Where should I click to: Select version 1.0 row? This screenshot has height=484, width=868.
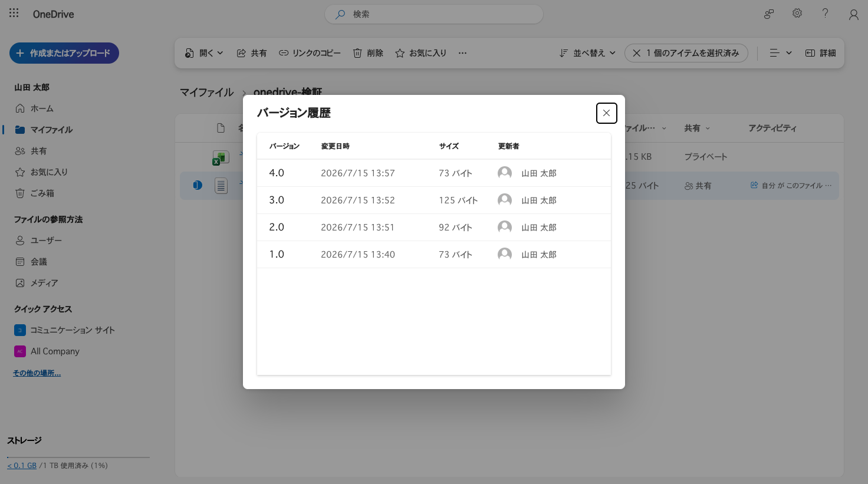pyautogui.click(x=434, y=254)
